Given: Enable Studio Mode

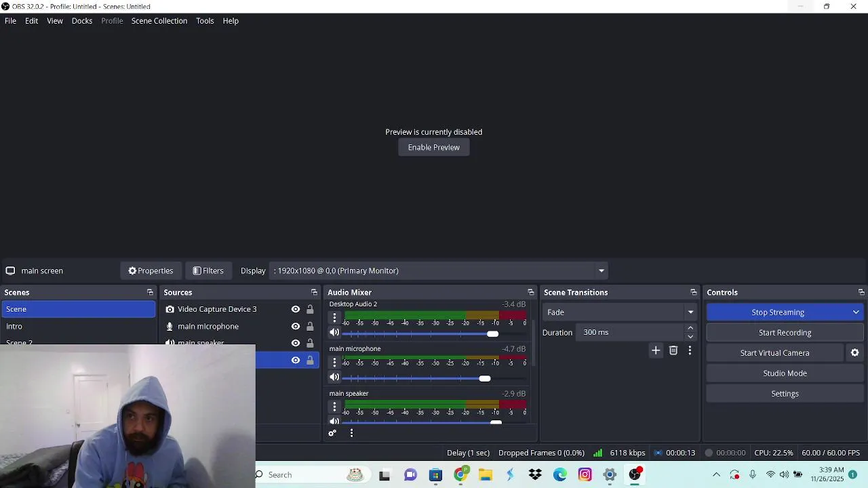Looking at the screenshot, I should click(785, 373).
